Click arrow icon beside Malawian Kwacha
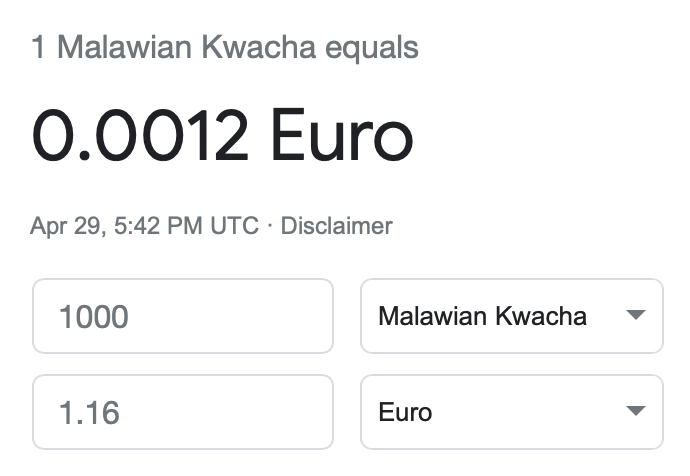Screen dimensions: 690x476 tap(634, 316)
